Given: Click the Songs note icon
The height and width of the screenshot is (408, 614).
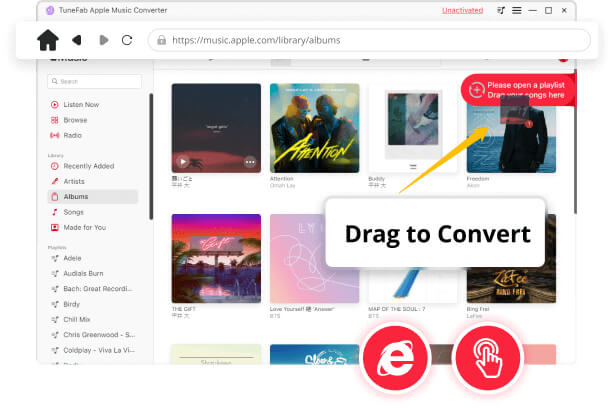Looking at the screenshot, I should pyautogui.click(x=54, y=212).
